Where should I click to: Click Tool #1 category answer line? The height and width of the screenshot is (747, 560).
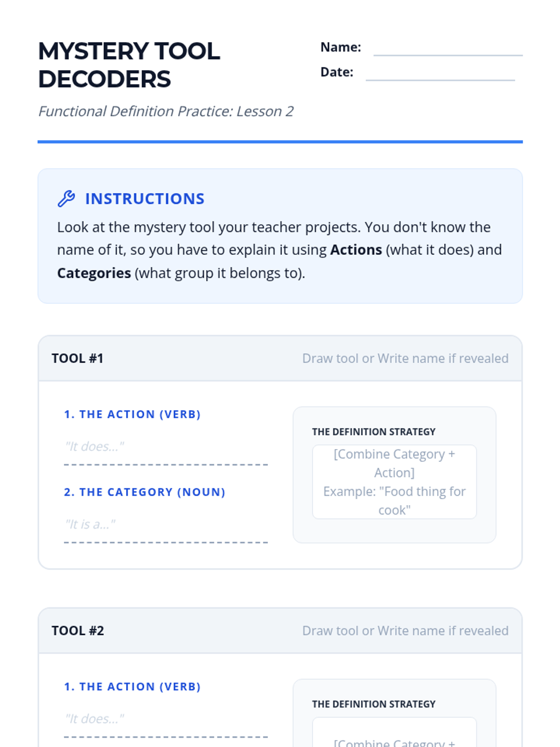tap(166, 525)
